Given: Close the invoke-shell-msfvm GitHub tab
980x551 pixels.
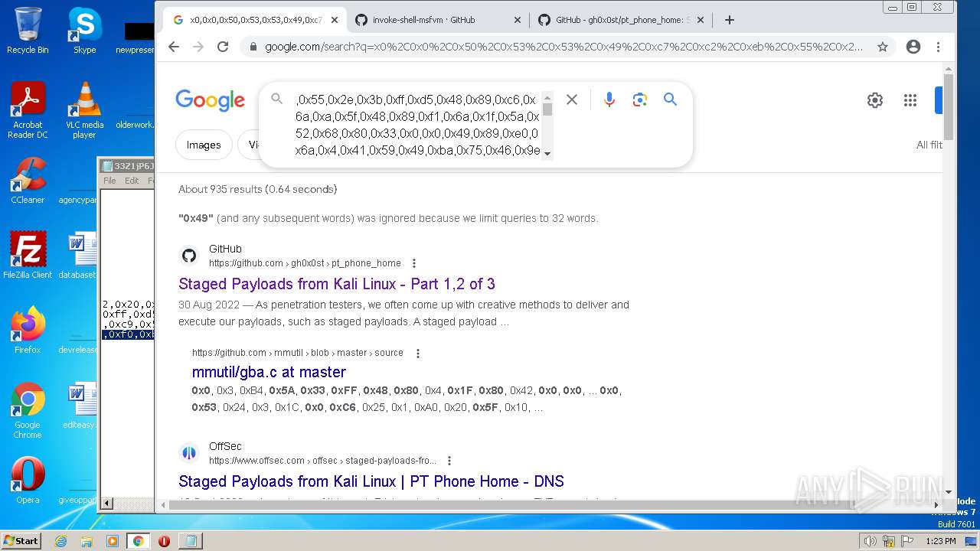Looking at the screenshot, I should click(x=517, y=20).
